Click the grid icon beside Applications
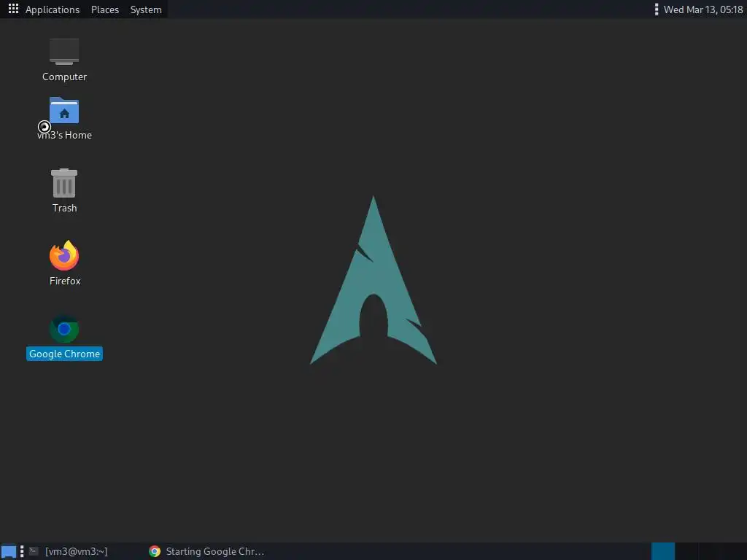The image size is (747, 560). [x=13, y=9]
